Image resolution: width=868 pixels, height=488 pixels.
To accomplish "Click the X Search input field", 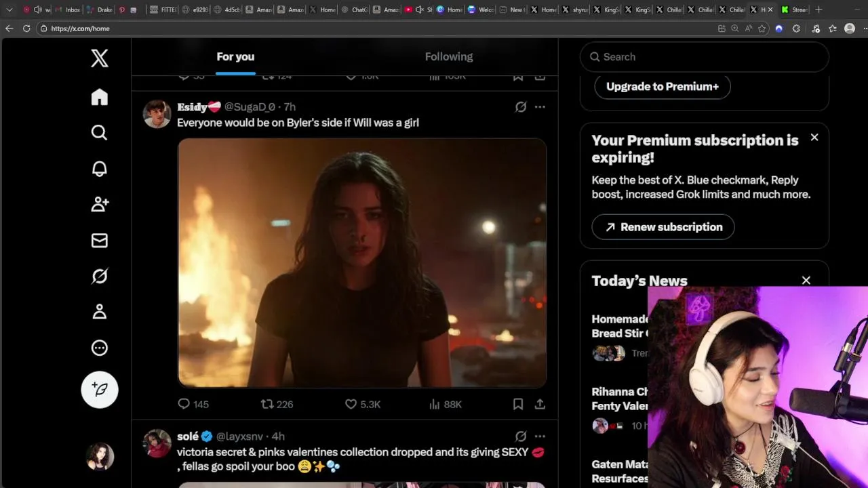I will [x=704, y=57].
